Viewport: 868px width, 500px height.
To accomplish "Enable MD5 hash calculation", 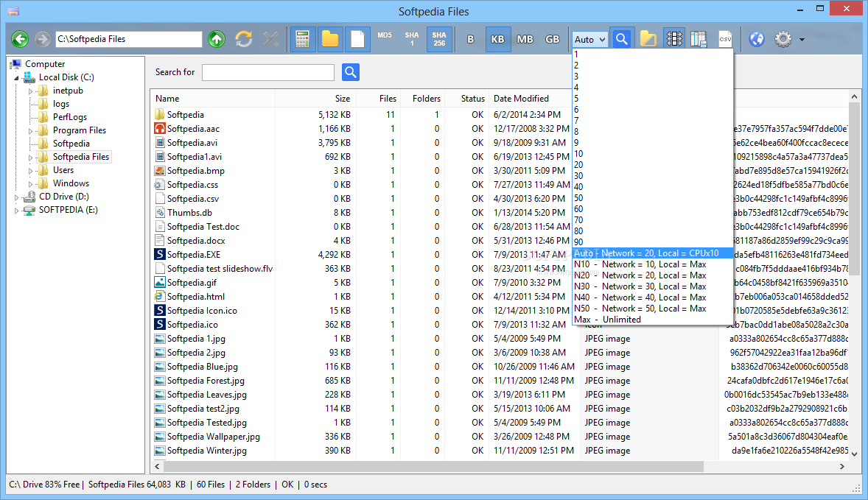I will (x=385, y=35).
